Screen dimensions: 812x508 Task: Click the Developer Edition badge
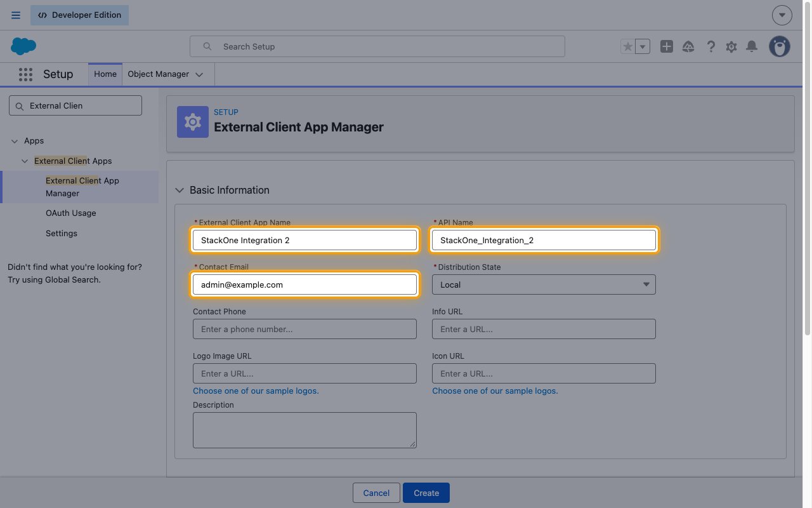[x=79, y=15]
